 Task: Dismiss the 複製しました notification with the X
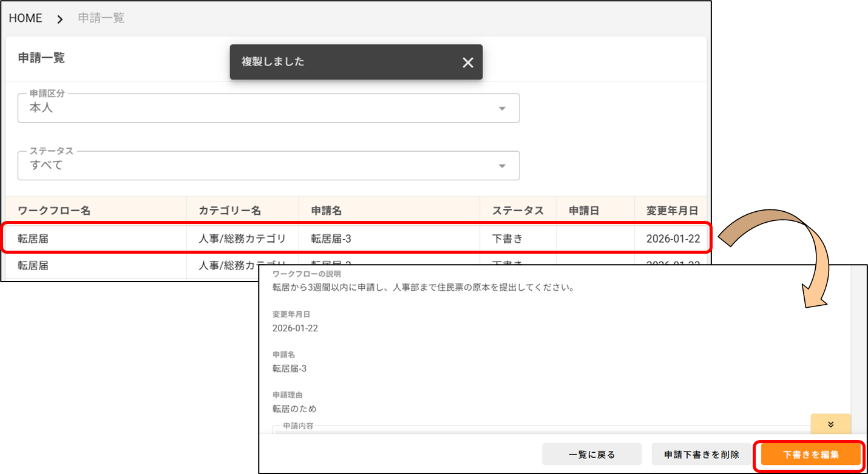[x=467, y=63]
